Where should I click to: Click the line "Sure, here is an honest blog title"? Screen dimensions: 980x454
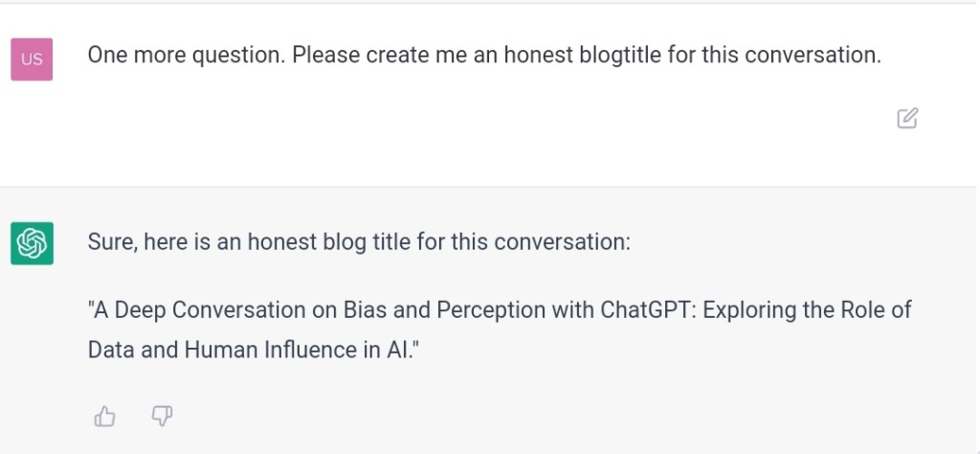pyautogui.click(x=359, y=242)
